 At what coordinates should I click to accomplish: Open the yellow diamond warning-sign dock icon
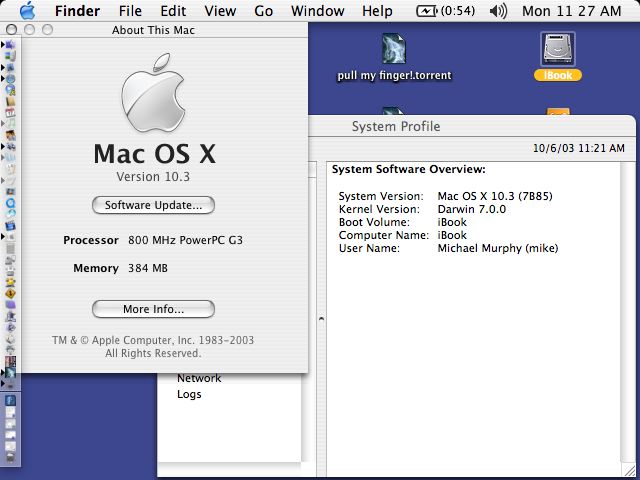tap(10, 293)
